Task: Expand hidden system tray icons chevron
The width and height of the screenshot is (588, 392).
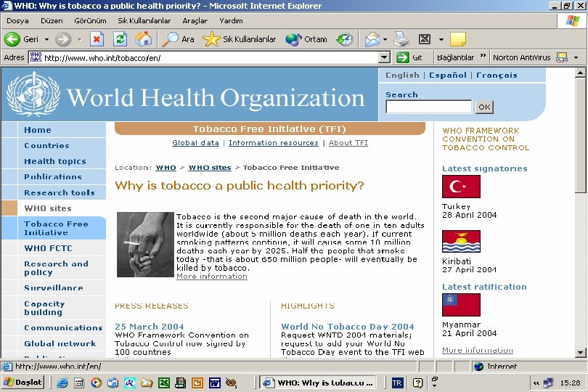Action: (536, 383)
